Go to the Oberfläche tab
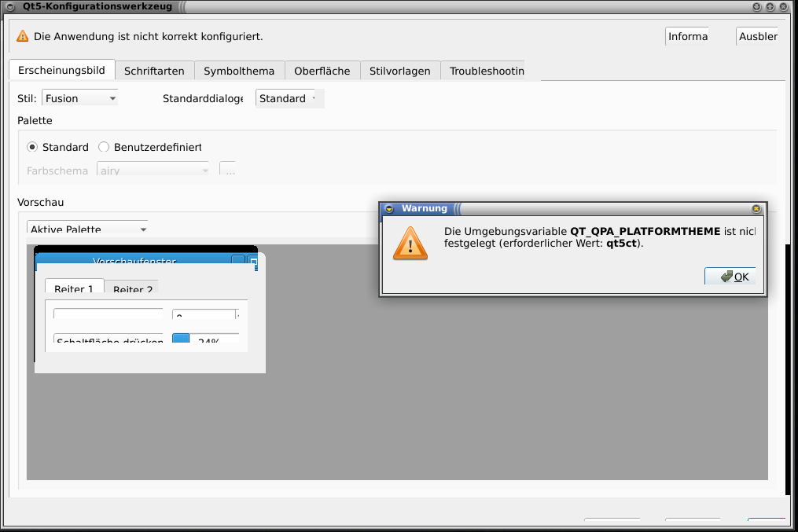This screenshot has height=532, width=798. click(x=322, y=71)
